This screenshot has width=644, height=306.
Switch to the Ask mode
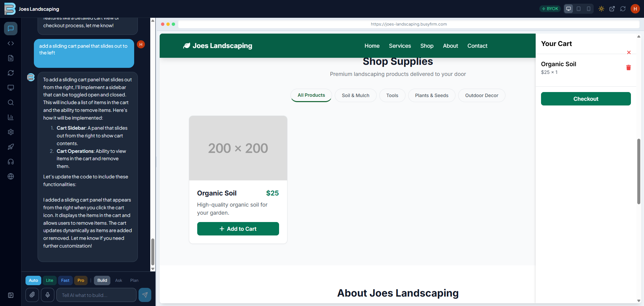coord(118,280)
